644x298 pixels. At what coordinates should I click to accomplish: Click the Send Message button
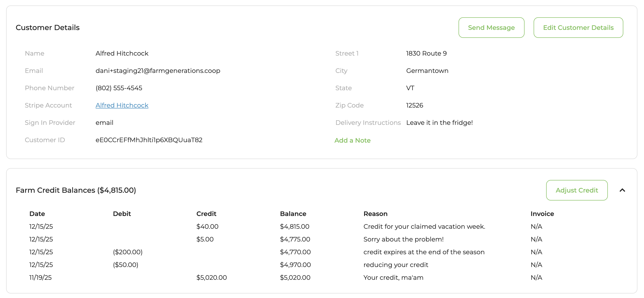click(x=491, y=28)
